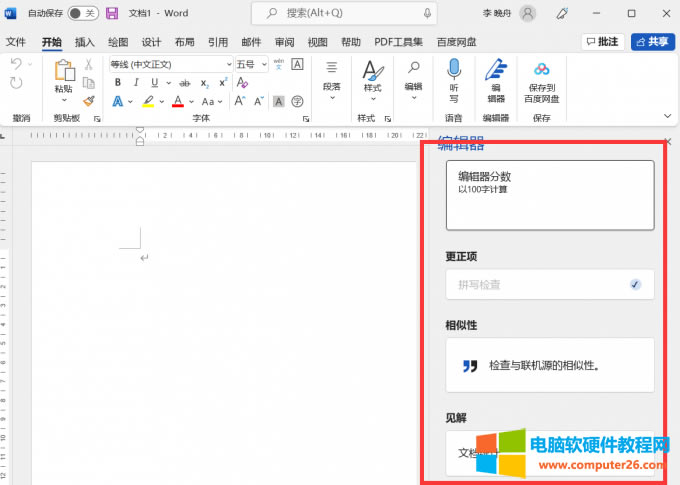This screenshot has width=680, height=485.
Task: Open the Layout (布局) tab
Action: (184, 42)
